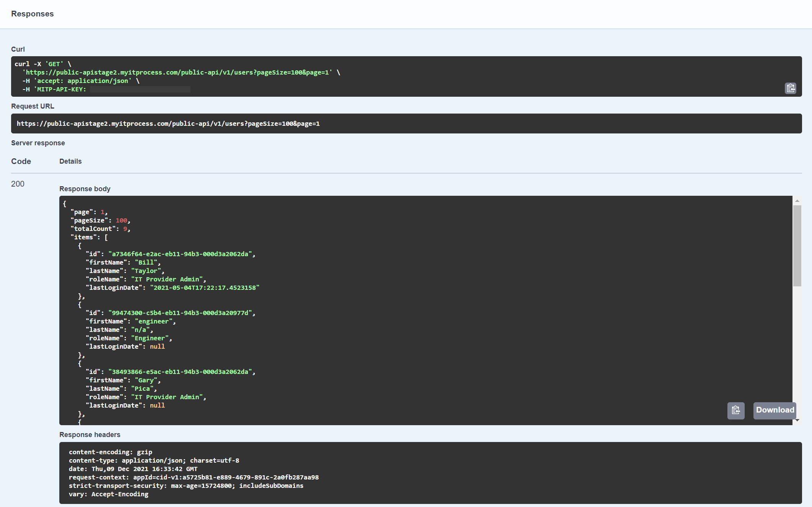Click the MITP-API-KEY header line
This screenshot has height=507, width=812.
pos(106,89)
